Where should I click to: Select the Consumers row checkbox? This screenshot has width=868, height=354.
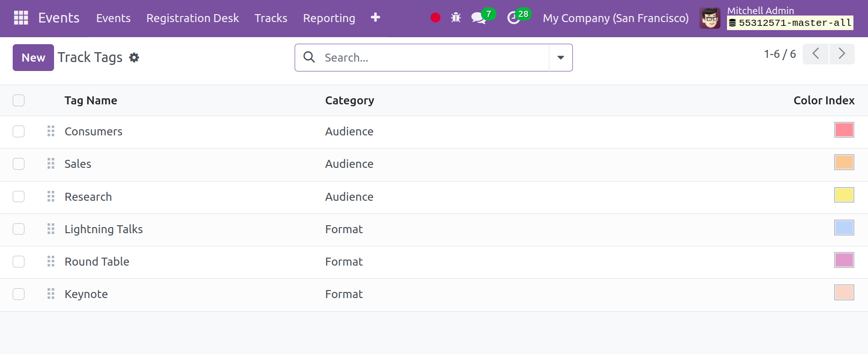[x=19, y=131]
